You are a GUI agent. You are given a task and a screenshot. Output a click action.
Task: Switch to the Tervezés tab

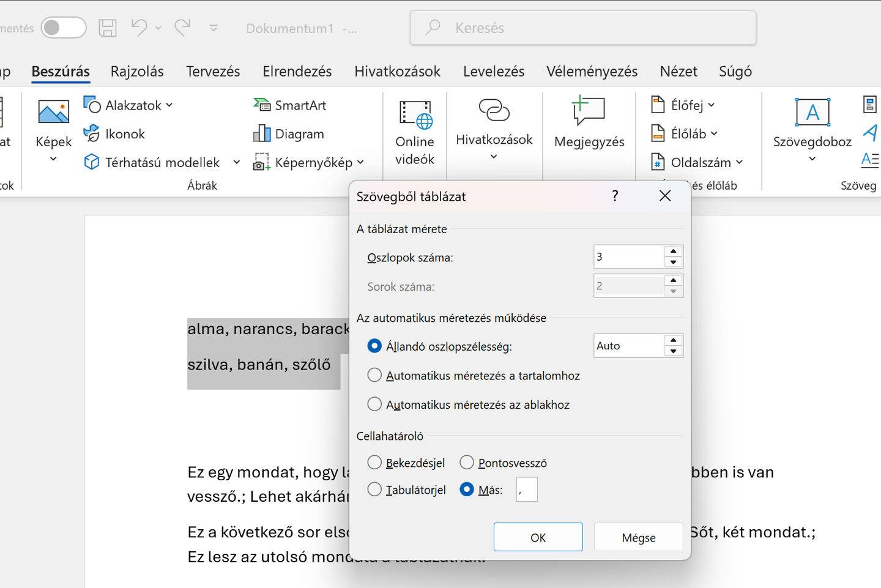point(213,72)
